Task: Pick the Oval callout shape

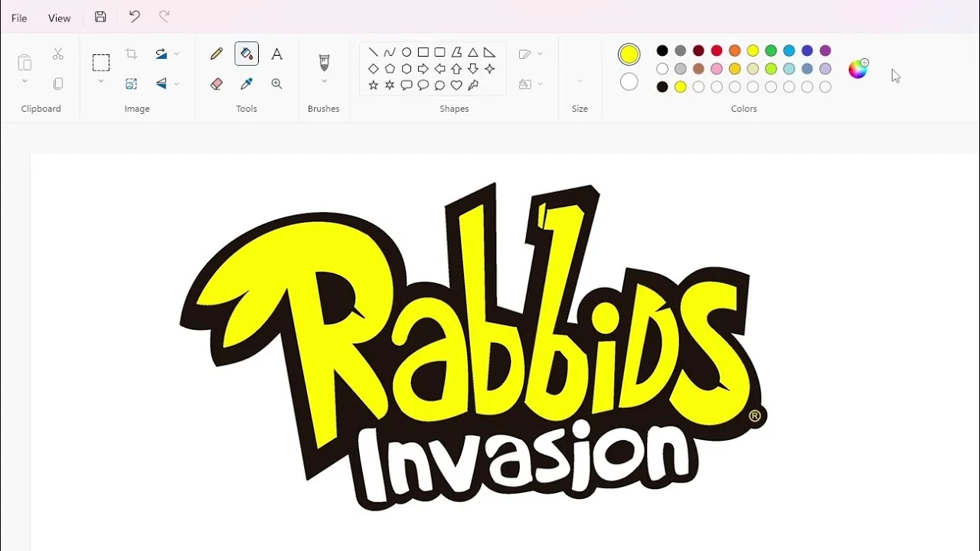Action: tap(423, 85)
